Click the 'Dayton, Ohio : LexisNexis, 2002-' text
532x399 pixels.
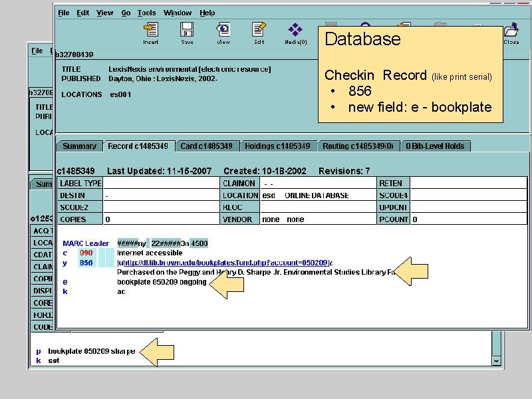[163, 78]
